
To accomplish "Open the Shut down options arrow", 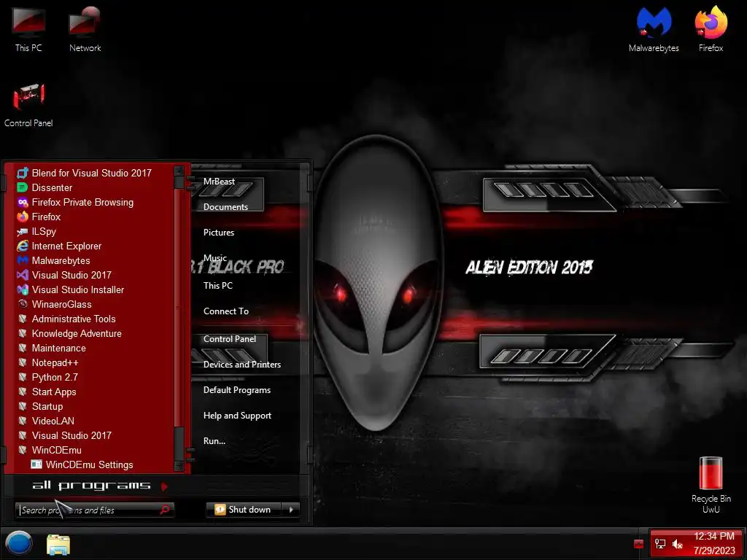I will [x=291, y=510].
